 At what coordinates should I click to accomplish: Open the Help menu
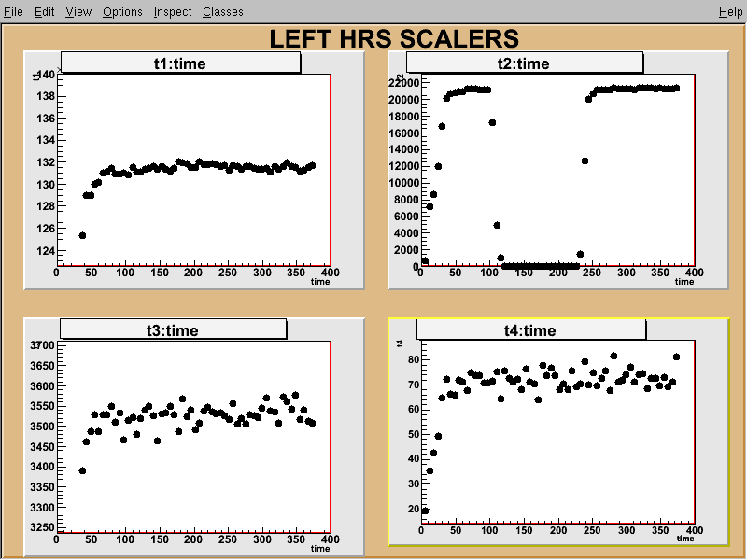(730, 12)
